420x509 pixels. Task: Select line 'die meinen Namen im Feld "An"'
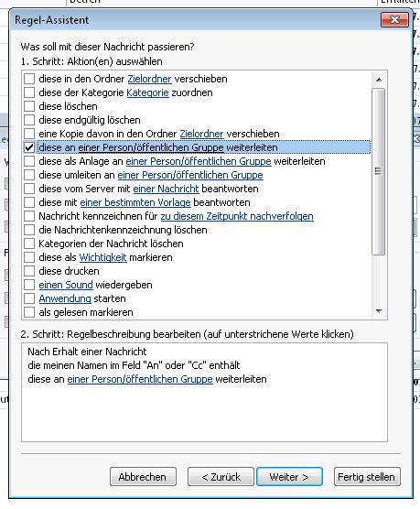[x=134, y=365]
